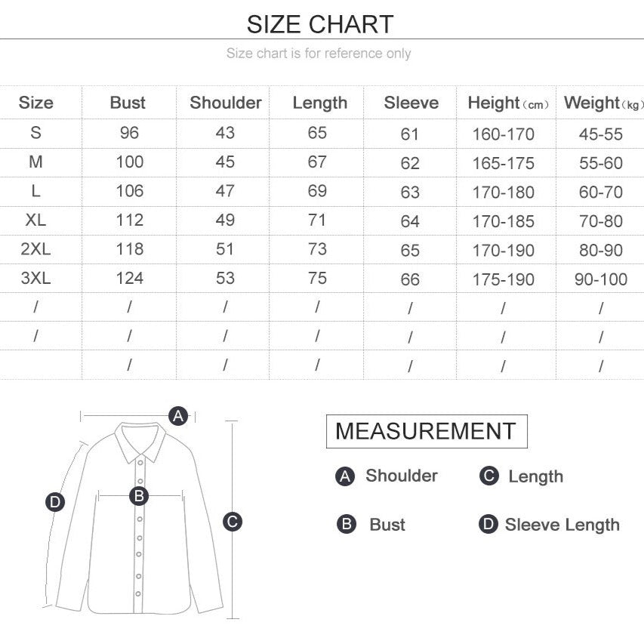Select the Shoulder column header
Image resolution: width=644 pixels, height=644 pixels.
coord(225,103)
